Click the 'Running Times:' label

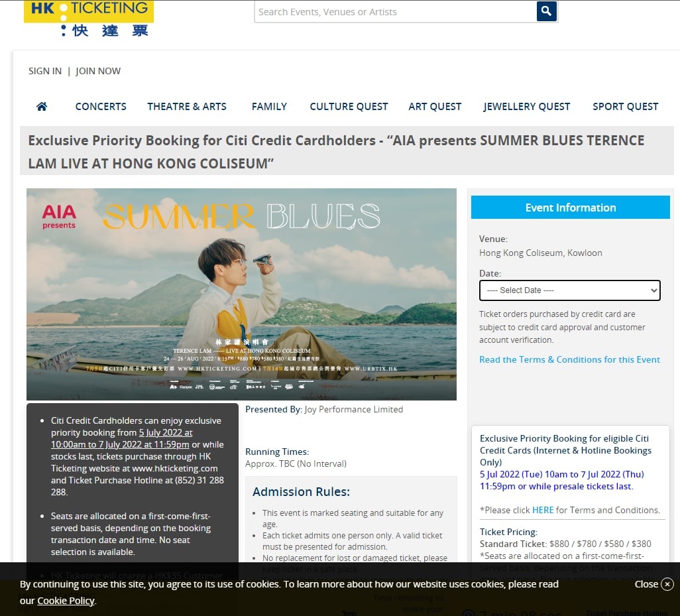tap(277, 452)
